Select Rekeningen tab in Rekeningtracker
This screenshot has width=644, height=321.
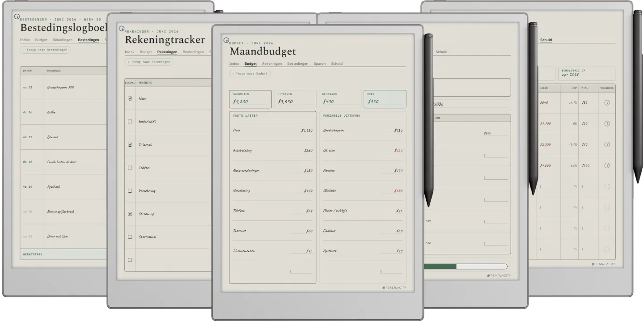click(x=167, y=52)
